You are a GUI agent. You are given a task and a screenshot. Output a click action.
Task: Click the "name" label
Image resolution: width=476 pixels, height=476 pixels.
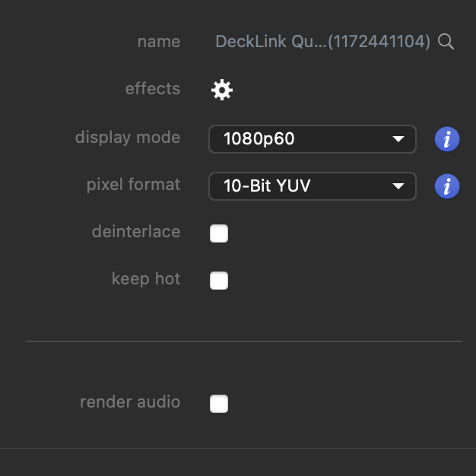click(x=158, y=42)
